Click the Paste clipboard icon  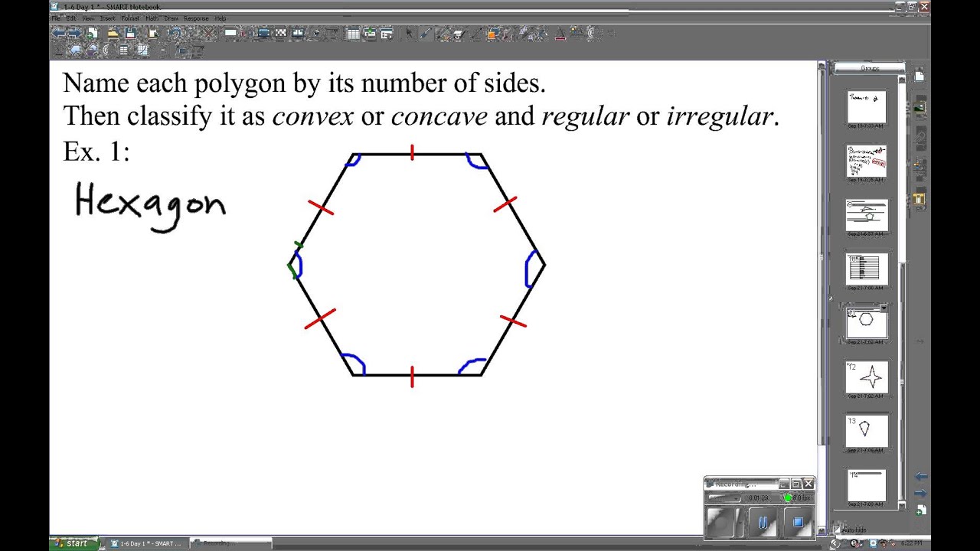(152, 33)
